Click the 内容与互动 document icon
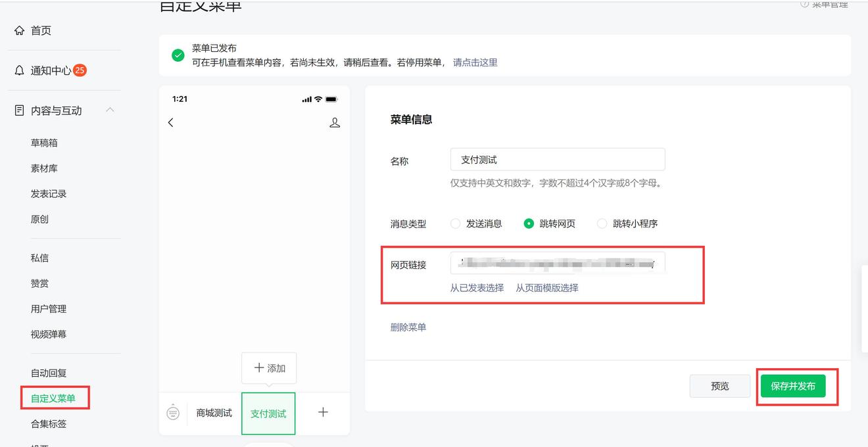 pos(19,110)
